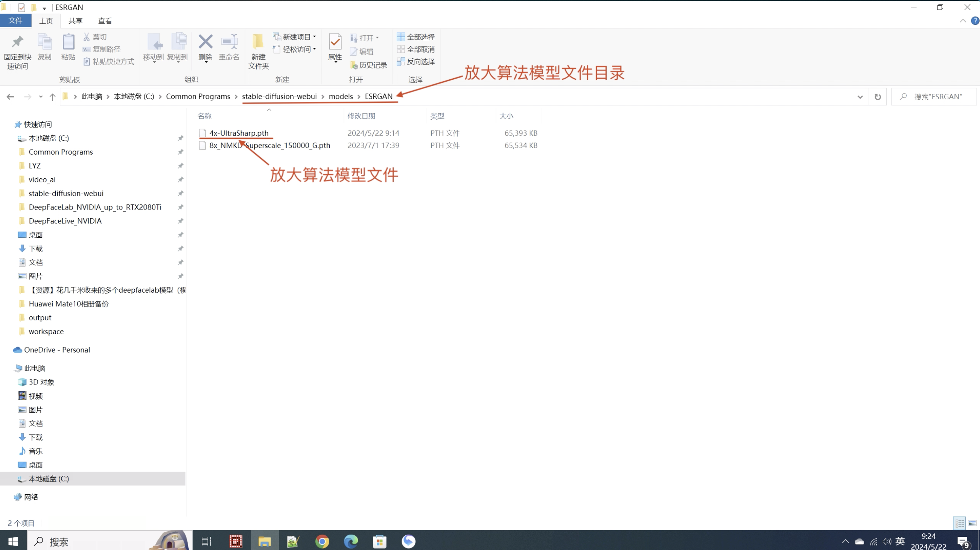980x550 pixels.
Task: Click Copy path (复制路径) command
Action: click(x=102, y=49)
